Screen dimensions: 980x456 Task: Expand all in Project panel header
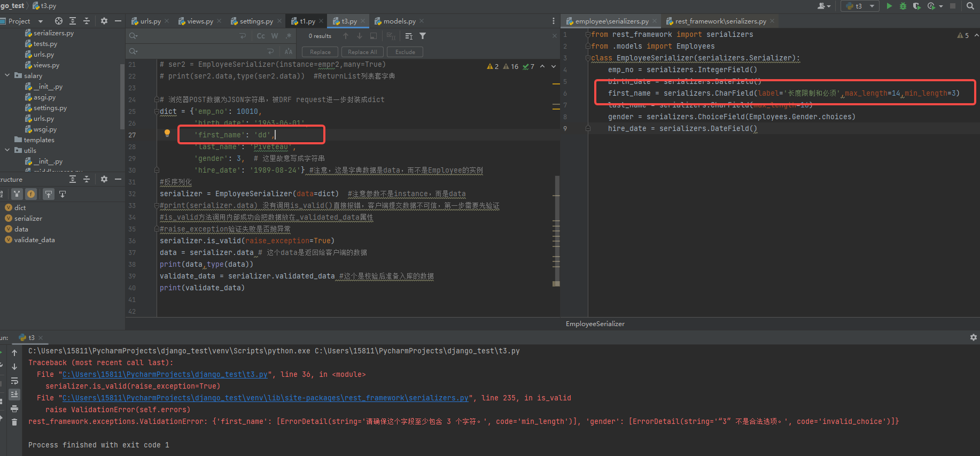[73, 21]
